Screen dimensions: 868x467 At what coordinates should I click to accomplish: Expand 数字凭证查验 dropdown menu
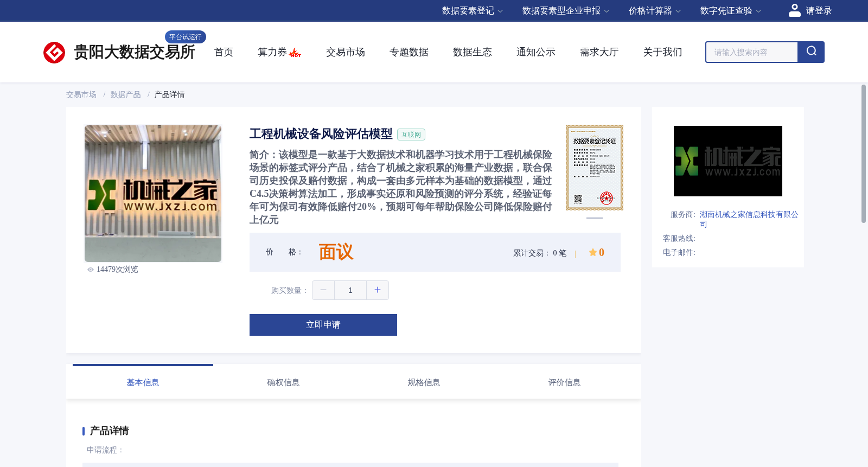point(731,11)
